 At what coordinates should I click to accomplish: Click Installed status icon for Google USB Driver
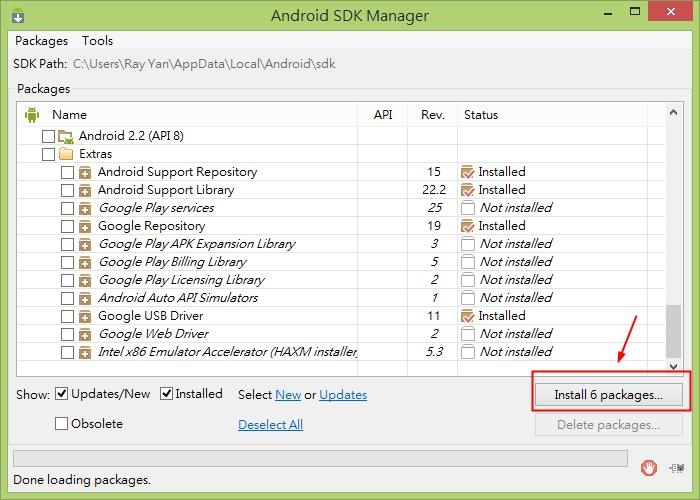pos(467,316)
